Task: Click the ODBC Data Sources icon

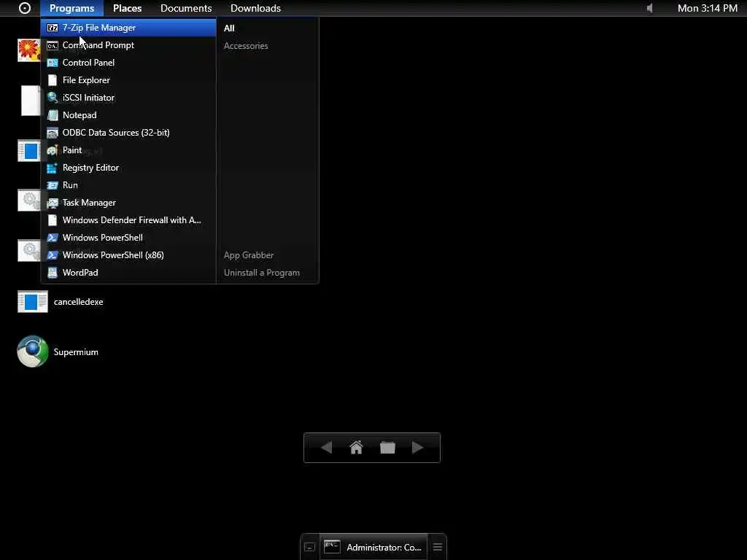Action: point(53,133)
